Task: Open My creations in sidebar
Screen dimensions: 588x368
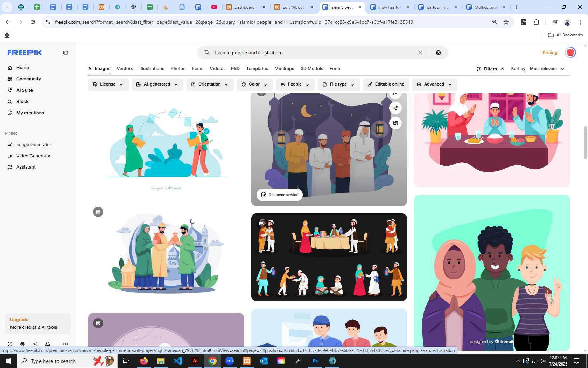Action: click(30, 113)
